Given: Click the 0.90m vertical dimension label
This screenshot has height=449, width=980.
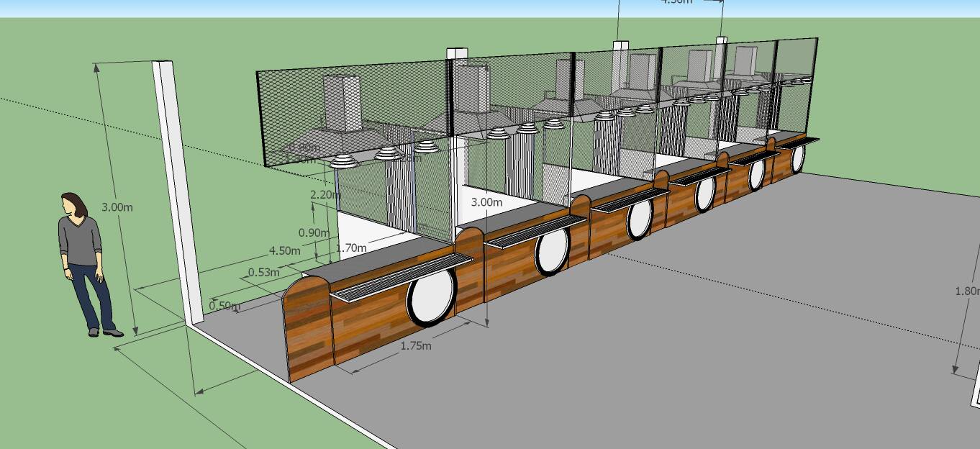Looking at the screenshot, I should 313,232.
